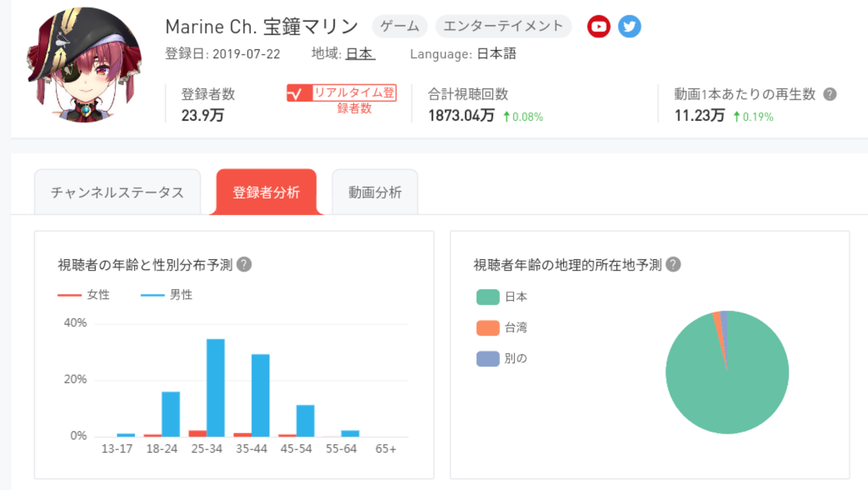Click help icon beside 動画1本あたりの再生数
The height and width of the screenshot is (490, 868).
[829, 94]
